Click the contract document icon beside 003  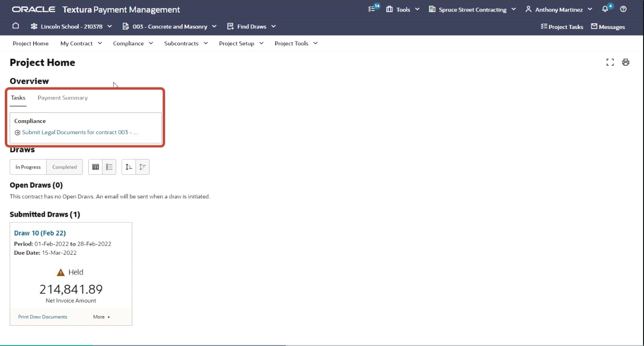click(x=126, y=27)
